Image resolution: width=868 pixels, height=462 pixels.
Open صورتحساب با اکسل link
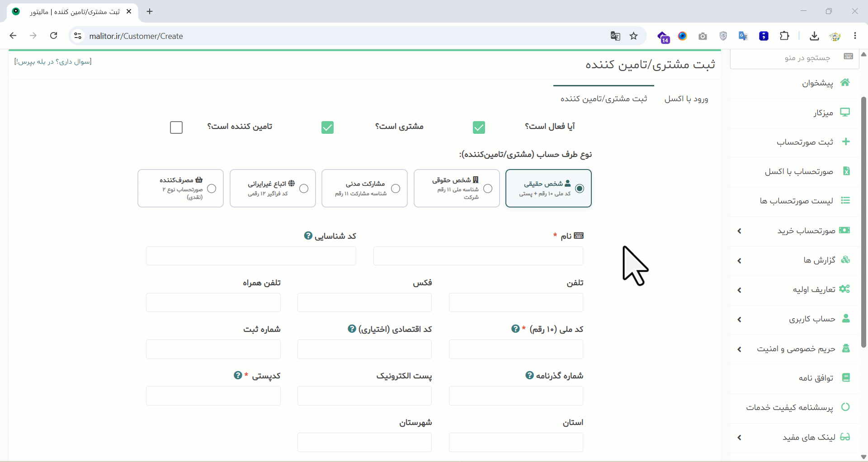pyautogui.click(x=795, y=171)
